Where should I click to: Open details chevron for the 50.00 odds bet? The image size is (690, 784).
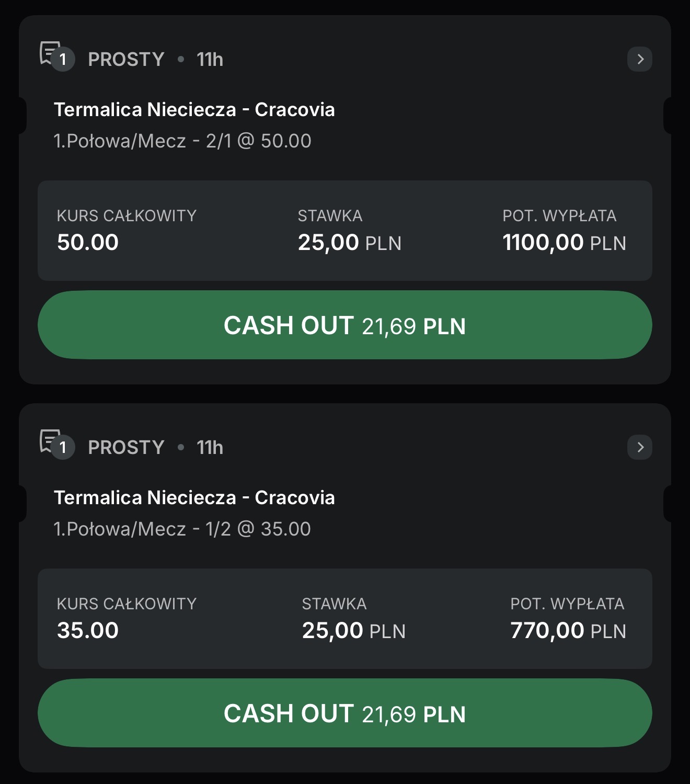(x=639, y=59)
